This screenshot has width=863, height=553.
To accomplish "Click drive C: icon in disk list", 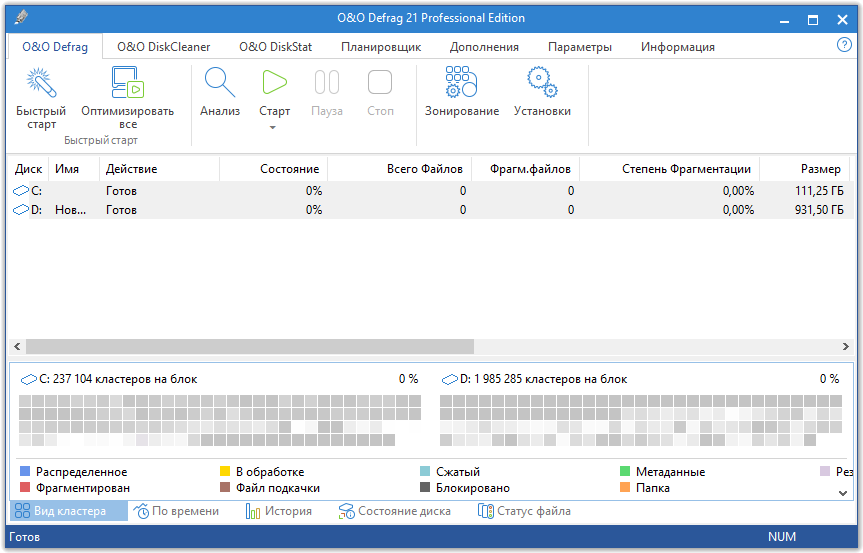I will click(21, 190).
